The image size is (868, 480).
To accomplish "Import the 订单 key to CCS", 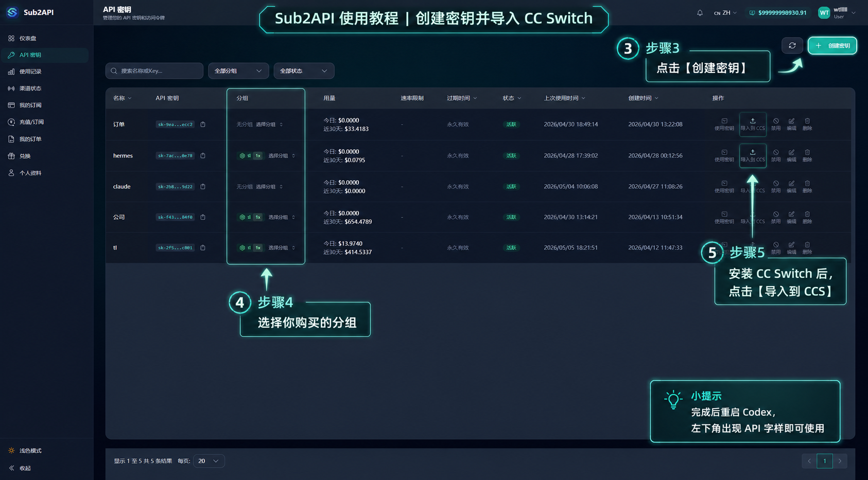I will [753, 125].
